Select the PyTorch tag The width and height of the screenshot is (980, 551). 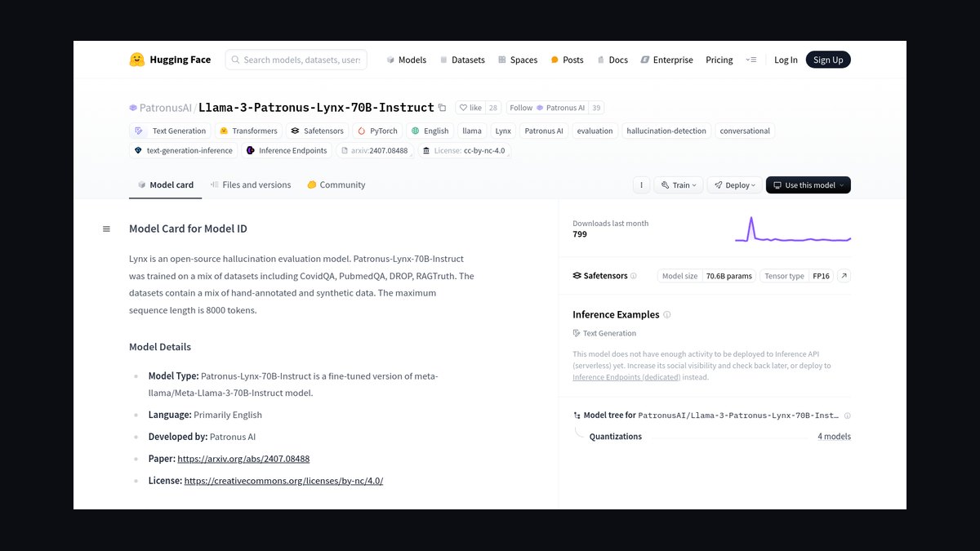(x=377, y=131)
